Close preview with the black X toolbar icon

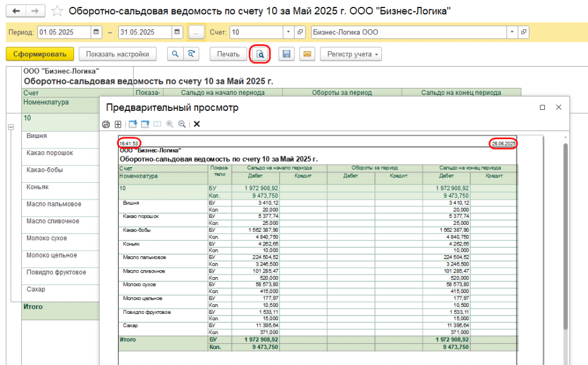tap(196, 124)
